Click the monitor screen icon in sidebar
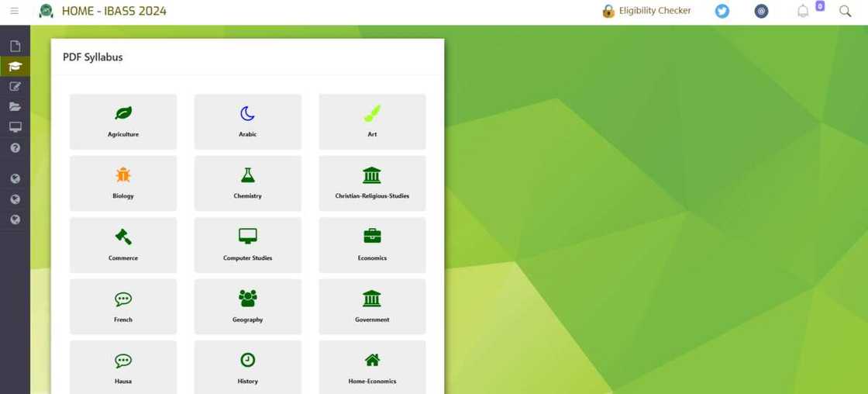The image size is (868, 394). pos(15,127)
